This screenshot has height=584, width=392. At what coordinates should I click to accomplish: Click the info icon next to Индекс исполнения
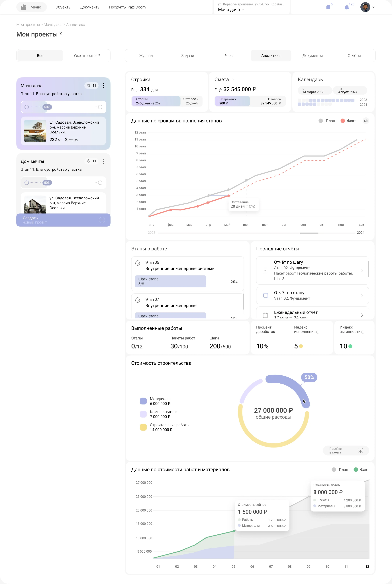coord(318,332)
